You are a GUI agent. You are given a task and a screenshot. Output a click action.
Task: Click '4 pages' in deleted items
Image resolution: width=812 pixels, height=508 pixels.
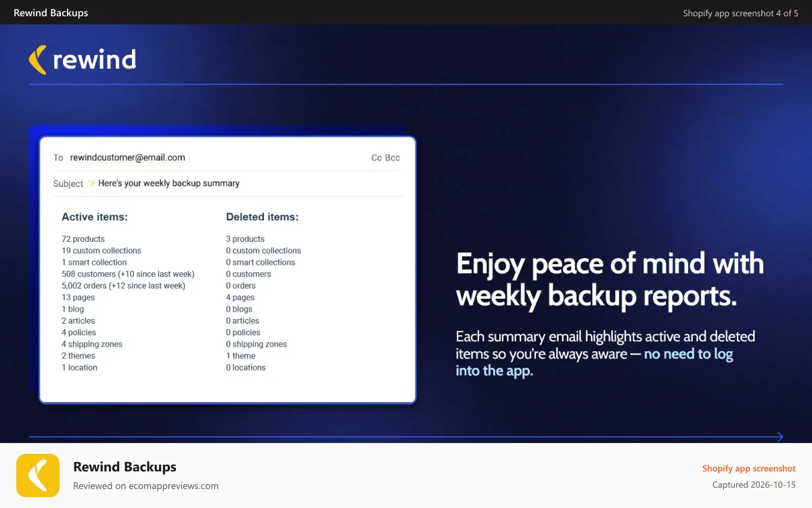[x=240, y=297]
